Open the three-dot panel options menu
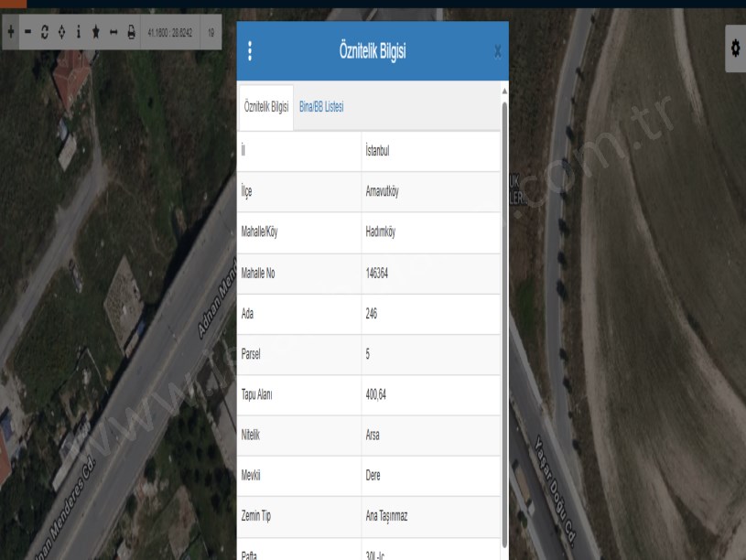 (x=250, y=51)
